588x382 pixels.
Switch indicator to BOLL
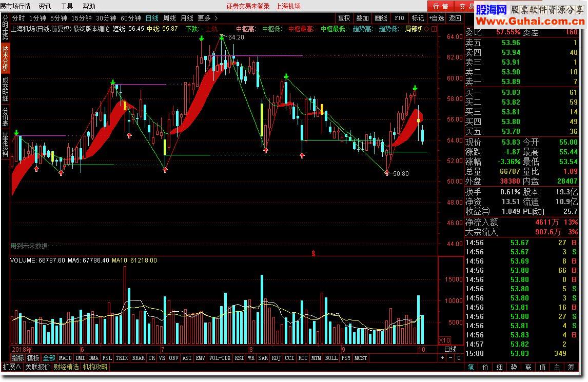click(331, 358)
